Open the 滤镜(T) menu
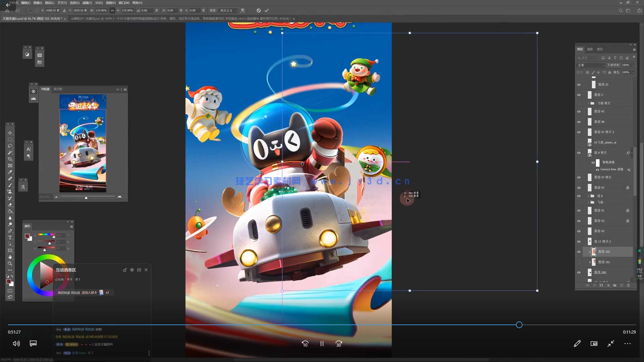This screenshot has height=362, width=644. [x=87, y=3]
